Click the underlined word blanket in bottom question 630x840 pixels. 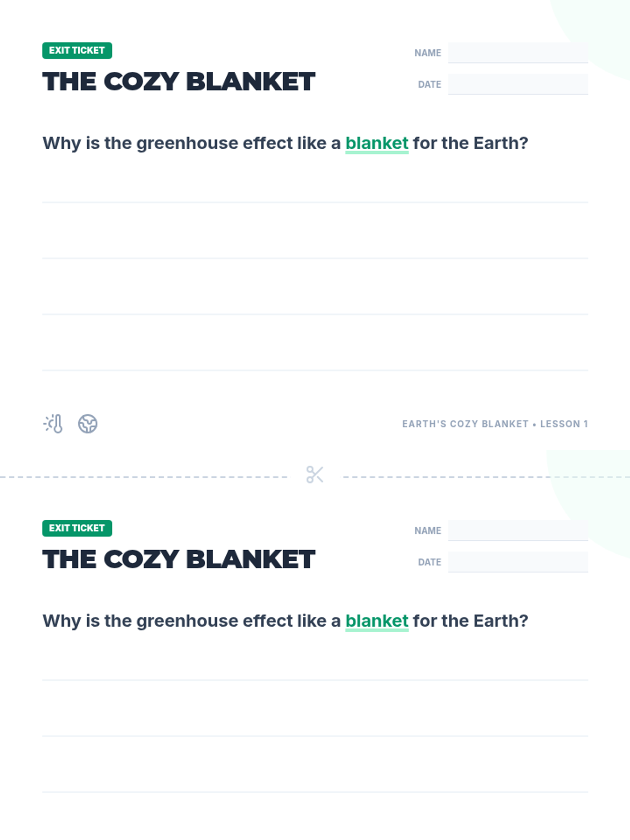pyautogui.click(x=377, y=621)
